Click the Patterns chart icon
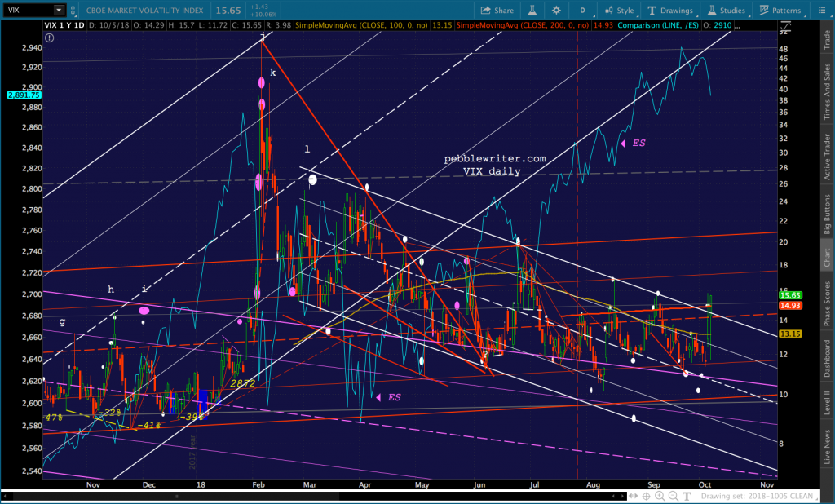Viewport: 835px width, 504px height. [764, 10]
